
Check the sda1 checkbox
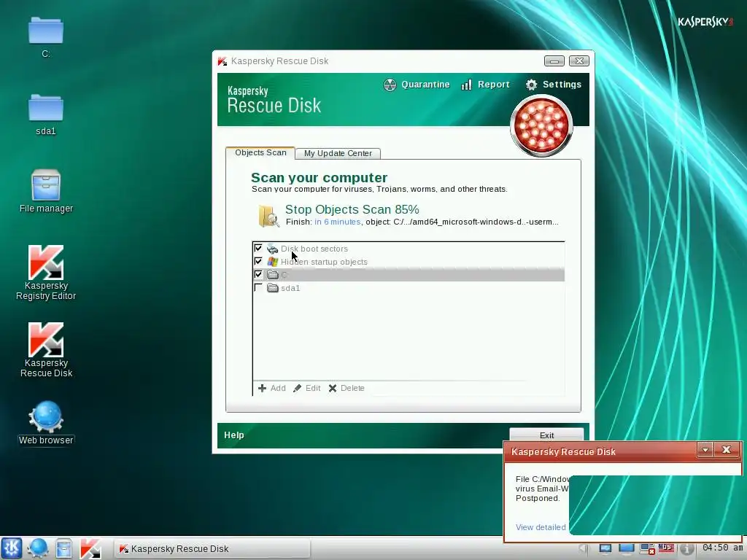(258, 287)
